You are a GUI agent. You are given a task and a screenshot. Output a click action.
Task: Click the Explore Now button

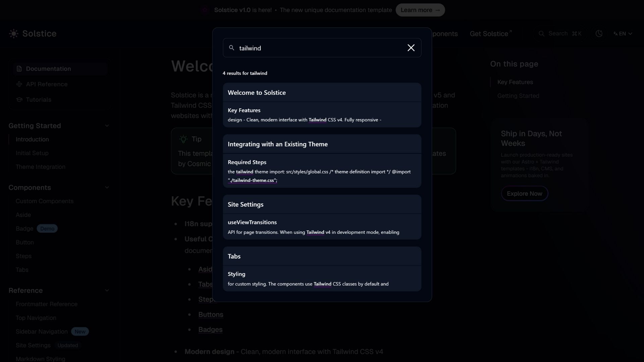(524, 193)
